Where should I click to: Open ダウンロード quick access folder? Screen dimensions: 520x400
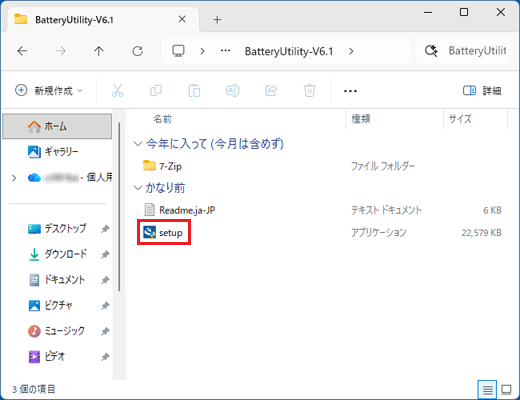57,254
